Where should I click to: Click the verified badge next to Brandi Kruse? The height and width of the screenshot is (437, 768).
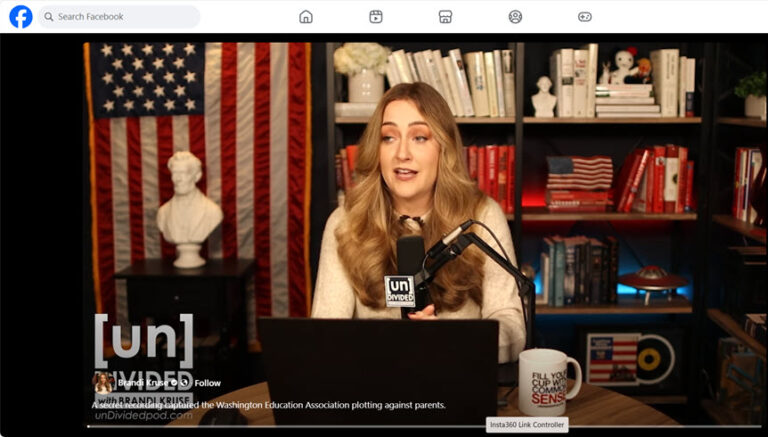[x=173, y=383]
